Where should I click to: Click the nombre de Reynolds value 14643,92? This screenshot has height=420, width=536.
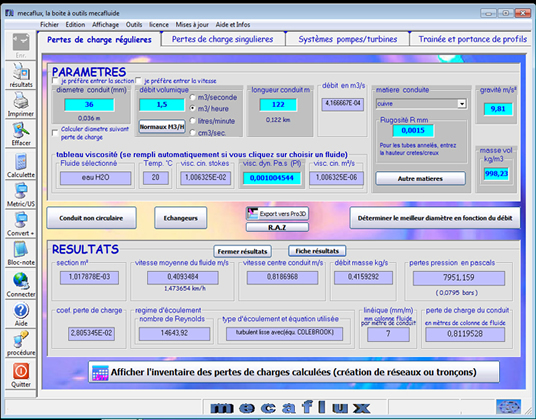coord(174,333)
